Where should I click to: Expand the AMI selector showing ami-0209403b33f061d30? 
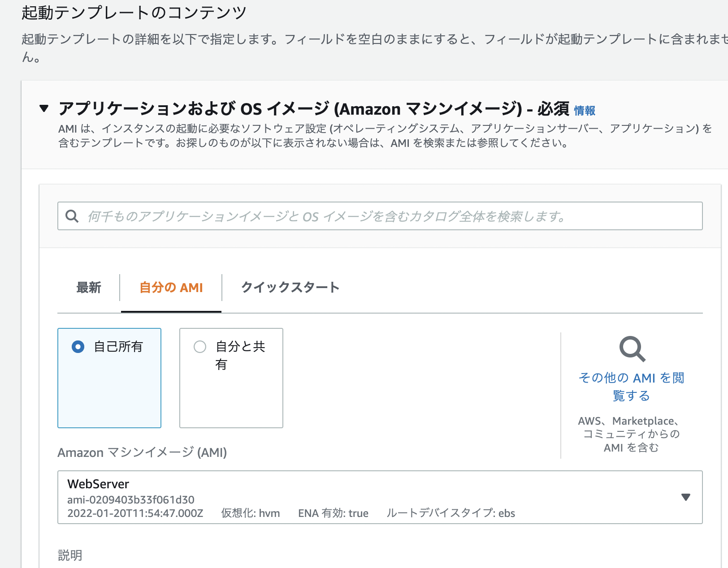point(685,497)
